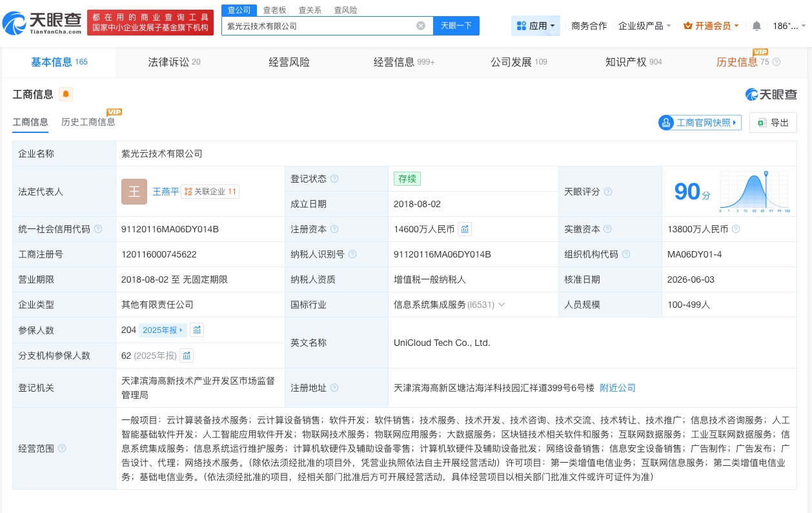Click help icon next to 经营范围
This screenshot has height=513, width=812.
62,448
